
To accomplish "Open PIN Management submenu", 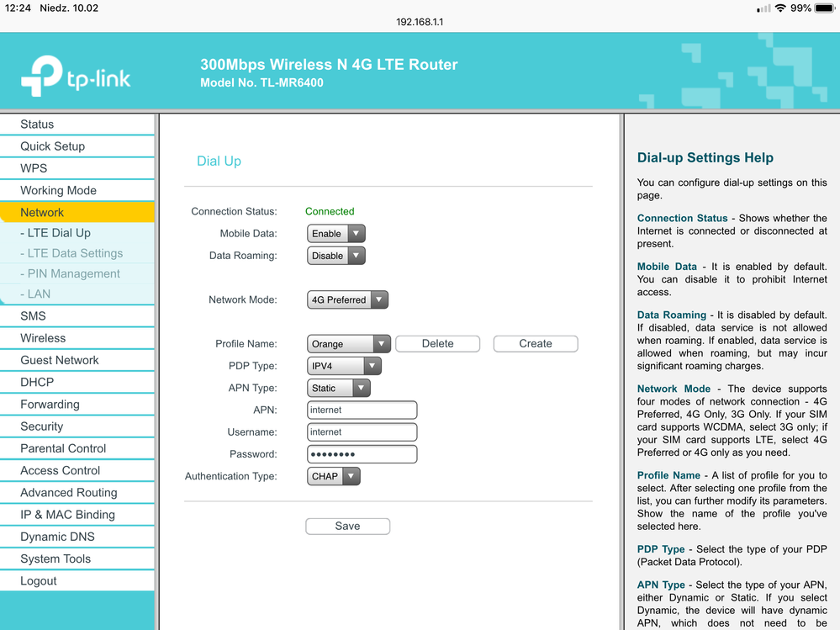I will click(77, 273).
